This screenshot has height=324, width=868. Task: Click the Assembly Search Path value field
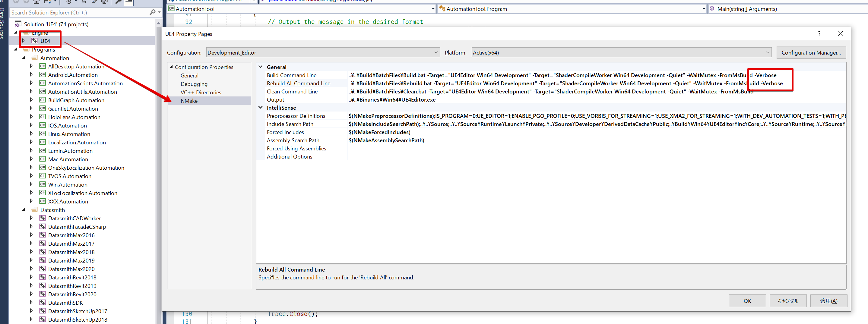(597, 140)
